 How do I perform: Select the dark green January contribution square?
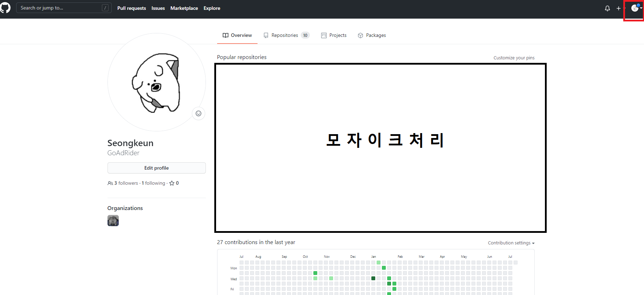click(373, 278)
